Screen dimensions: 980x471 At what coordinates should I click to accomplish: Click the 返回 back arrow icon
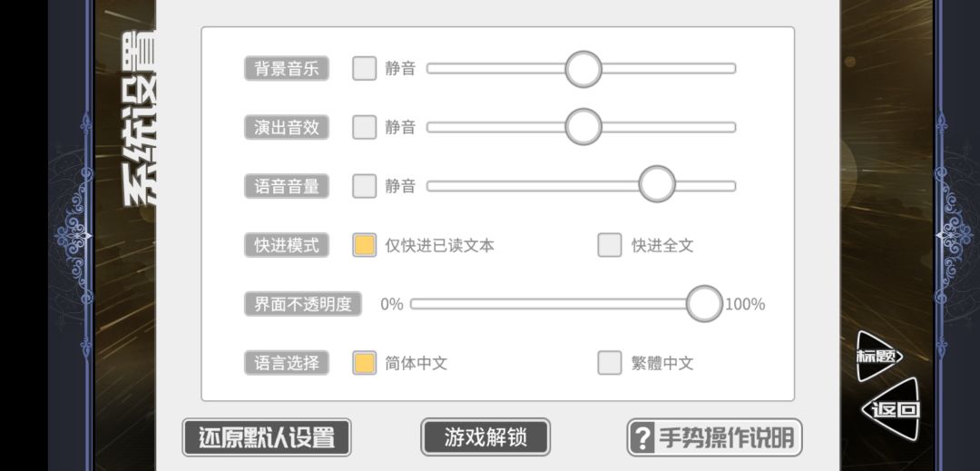point(891,410)
